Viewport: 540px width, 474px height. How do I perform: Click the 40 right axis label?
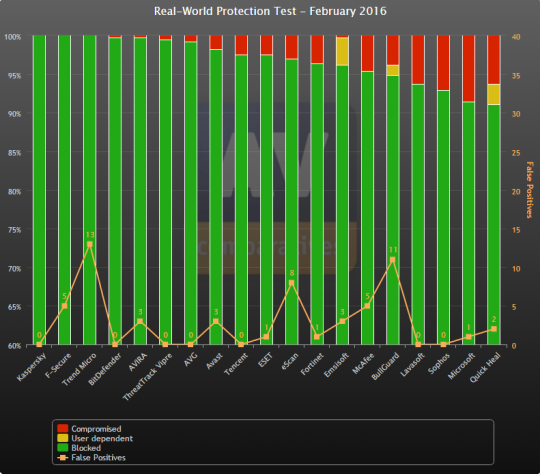click(x=516, y=37)
